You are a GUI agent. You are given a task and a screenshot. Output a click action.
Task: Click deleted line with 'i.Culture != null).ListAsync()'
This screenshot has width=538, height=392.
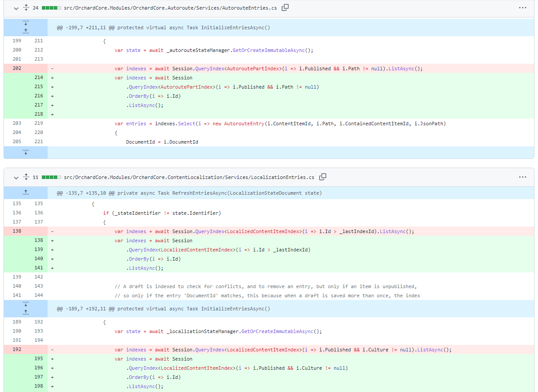point(283,350)
